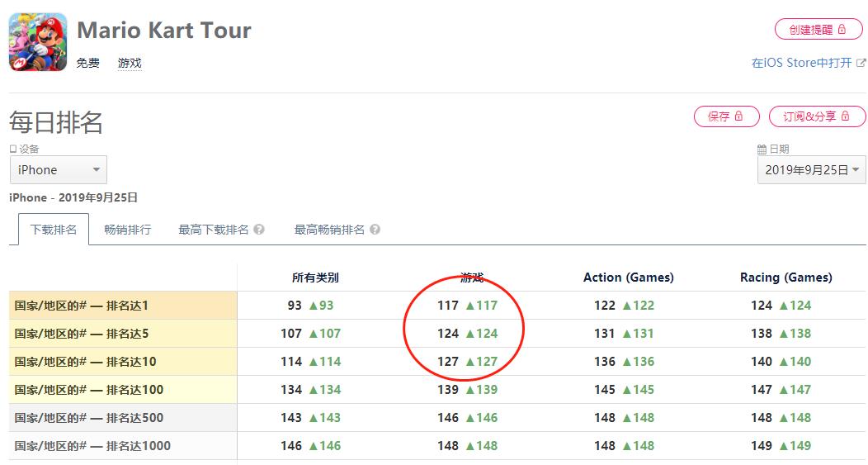Click the 所有类别 column header
This screenshot has width=868, height=465.
pyautogui.click(x=315, y=278)
